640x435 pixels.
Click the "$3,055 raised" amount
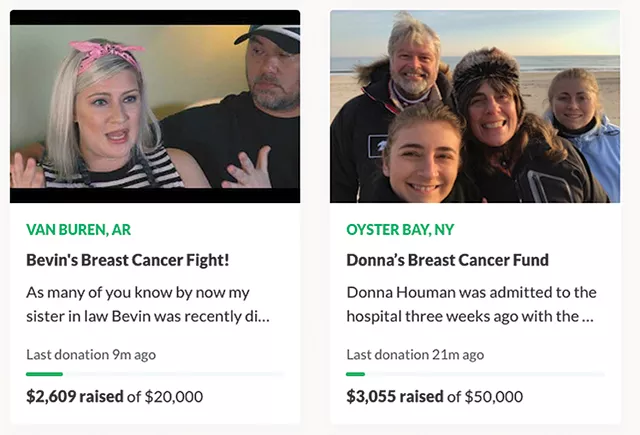point(394,396)
